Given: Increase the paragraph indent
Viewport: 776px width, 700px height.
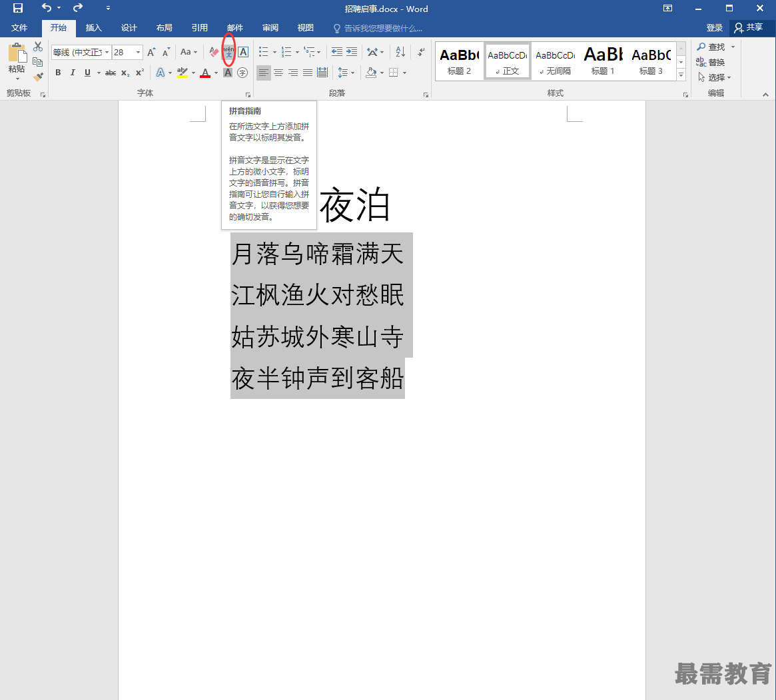Looking at the screenshot, I should point(352,52).
